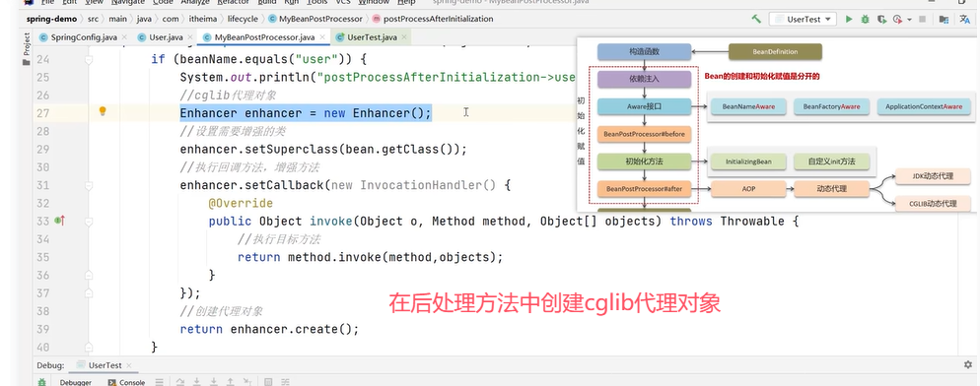The image size is (980, 386).
Task: Close the UserTest.java editor tab
Action: point(405,37)
